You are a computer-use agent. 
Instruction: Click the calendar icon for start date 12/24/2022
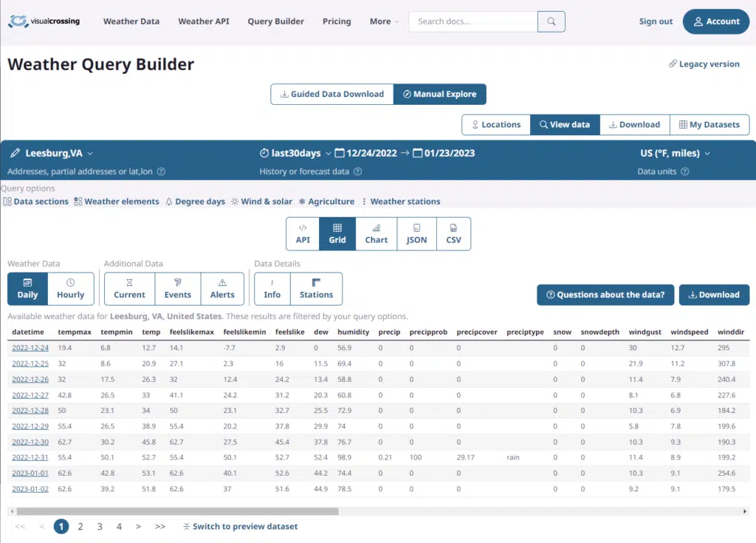point(340,154)
